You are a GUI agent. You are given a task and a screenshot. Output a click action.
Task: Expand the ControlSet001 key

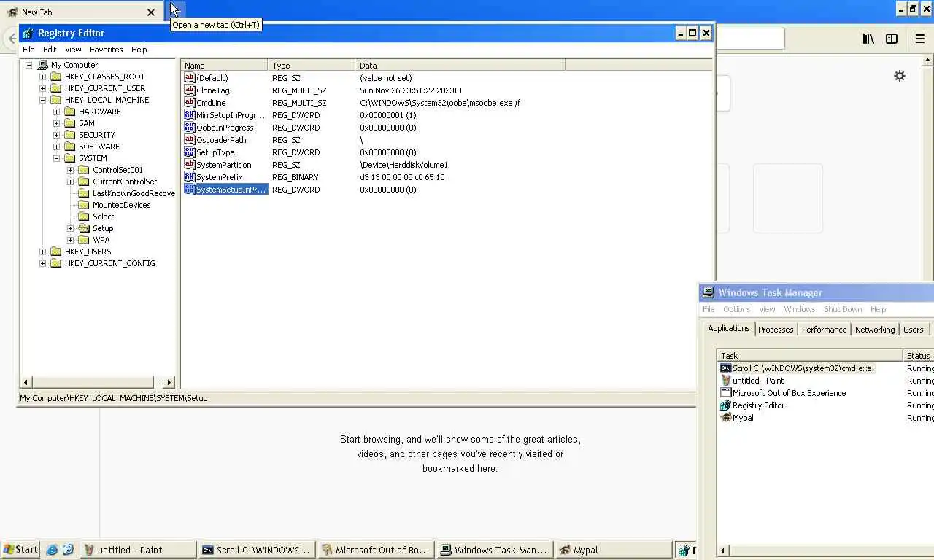pos(70,170)
